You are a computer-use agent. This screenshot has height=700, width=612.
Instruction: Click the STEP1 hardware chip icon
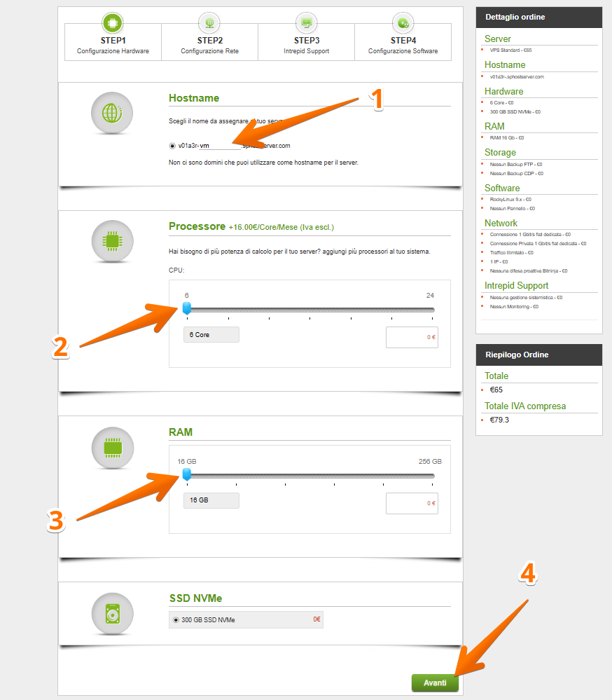pyautogui.click(x=112, y=23)
